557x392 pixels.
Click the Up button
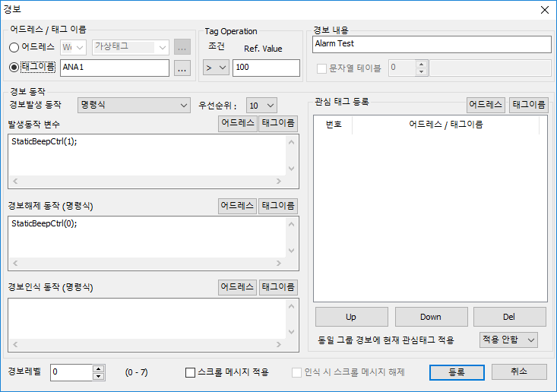coord(352,317)
